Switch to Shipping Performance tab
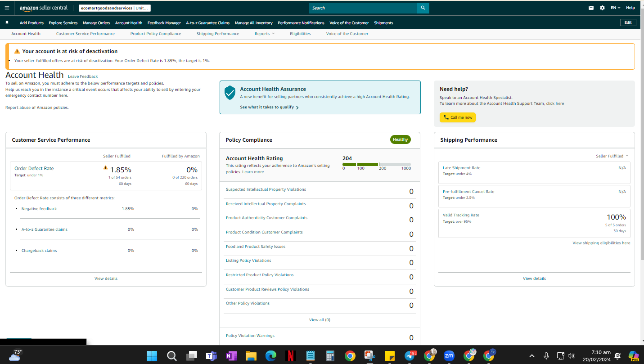This screenshot has width=644, height=364. (218, 34)
